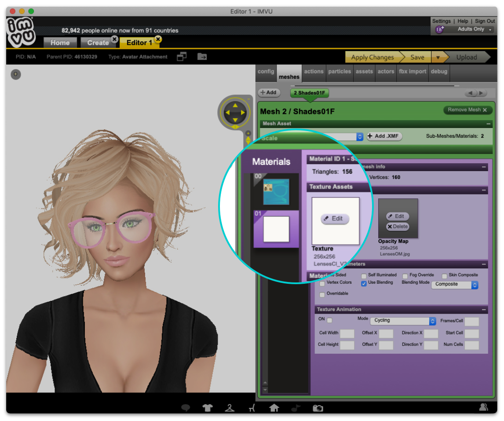The width and height of the screenshot is (504, 421).
Task: Click the Cell Width input field
Action: (347, 333)
